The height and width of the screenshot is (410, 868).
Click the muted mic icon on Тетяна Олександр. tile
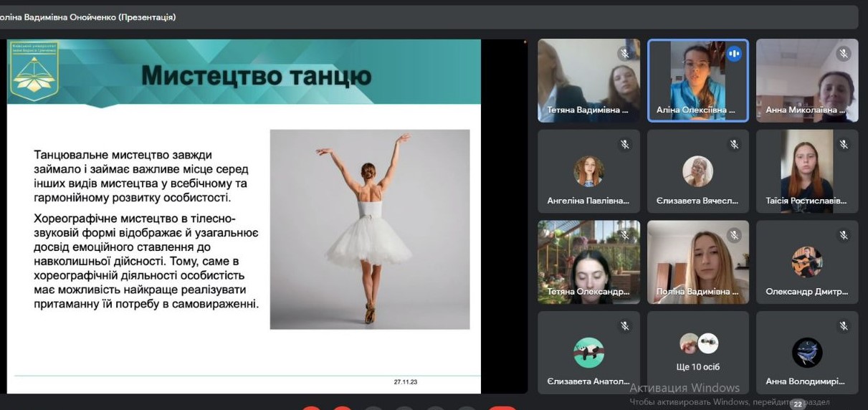coord(625,235)
